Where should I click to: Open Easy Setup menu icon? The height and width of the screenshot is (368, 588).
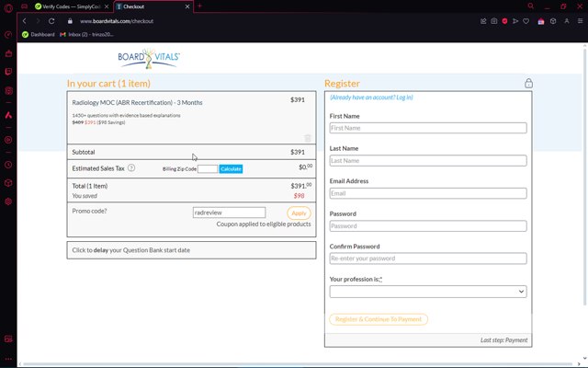(580, 21)
